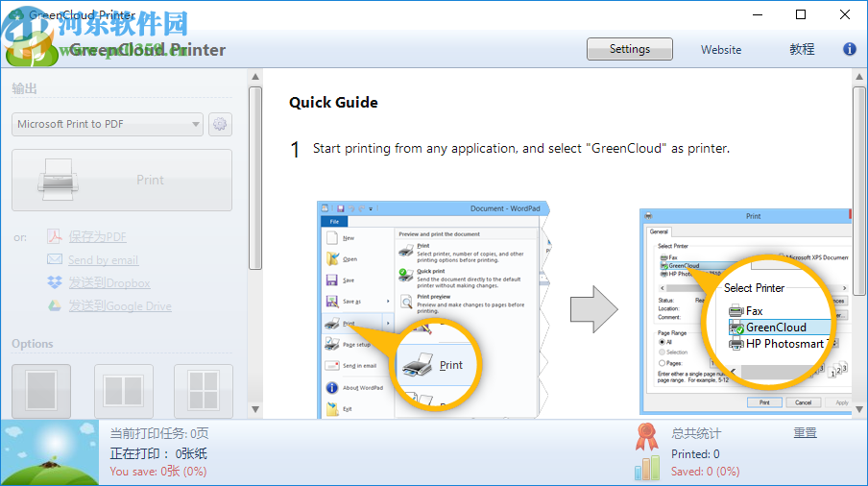Click the 保存为PDF link

97,237
